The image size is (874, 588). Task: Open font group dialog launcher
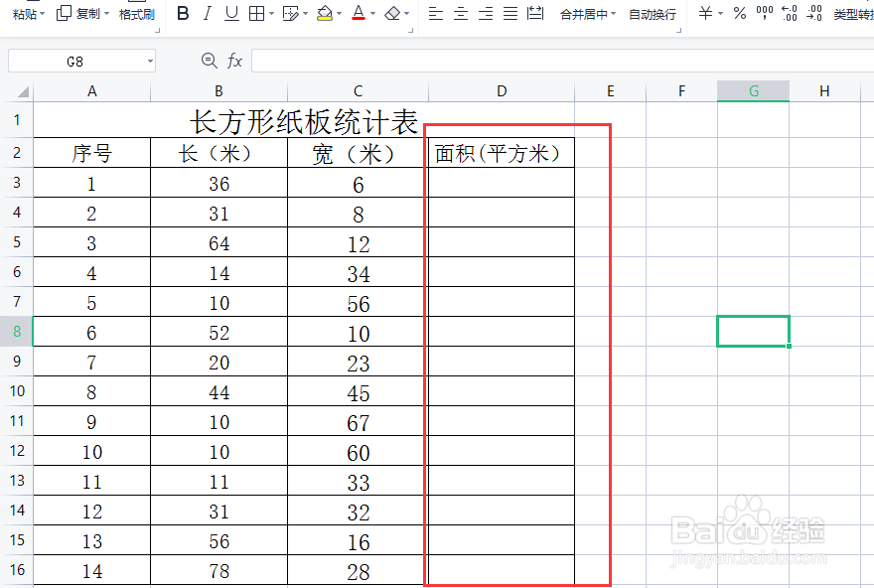tap(411, 31)
